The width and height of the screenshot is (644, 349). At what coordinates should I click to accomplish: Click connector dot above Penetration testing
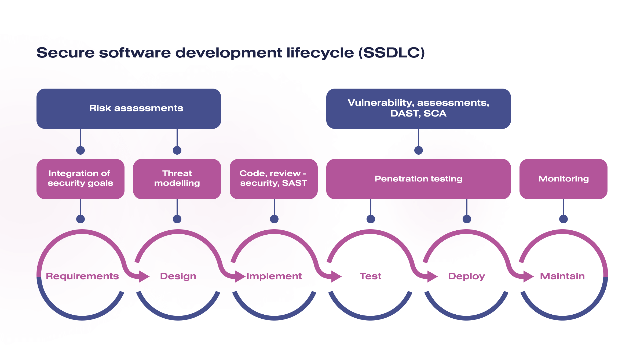pyautogui.click(x=418, y=150)
